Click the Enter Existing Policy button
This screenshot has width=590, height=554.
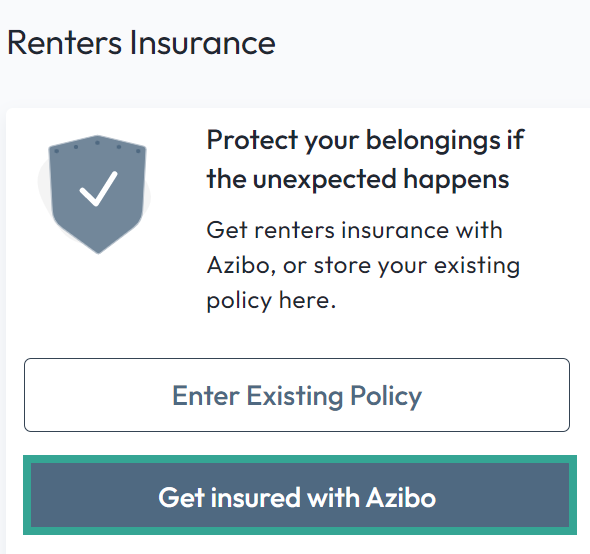297,395
